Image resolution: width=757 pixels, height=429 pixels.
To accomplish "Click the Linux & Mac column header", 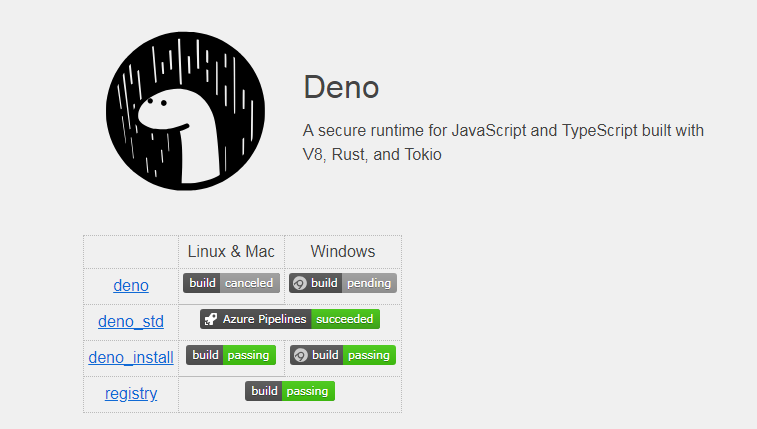I will click(231, 251).
